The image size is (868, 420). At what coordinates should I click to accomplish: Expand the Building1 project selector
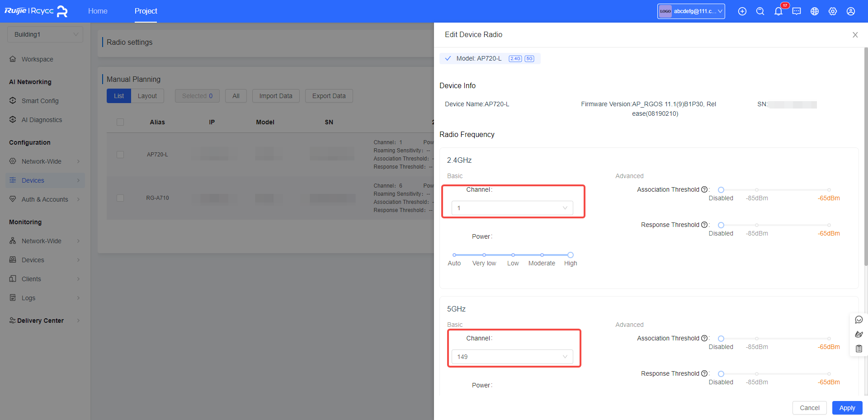point(45,34)
